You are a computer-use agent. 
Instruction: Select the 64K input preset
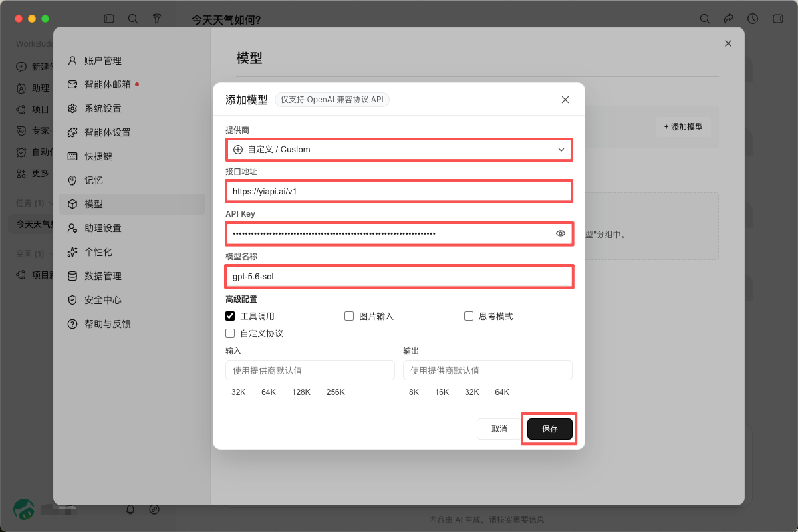click(269, 392)
